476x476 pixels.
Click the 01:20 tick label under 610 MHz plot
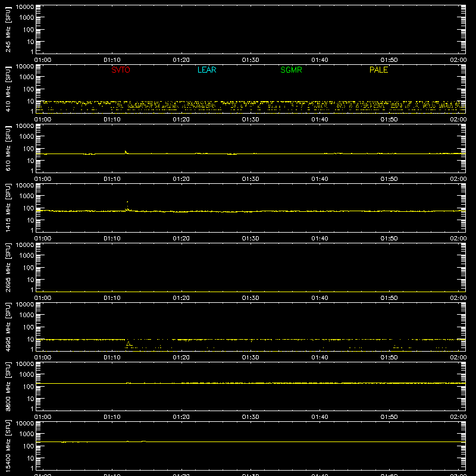(181, 179)
